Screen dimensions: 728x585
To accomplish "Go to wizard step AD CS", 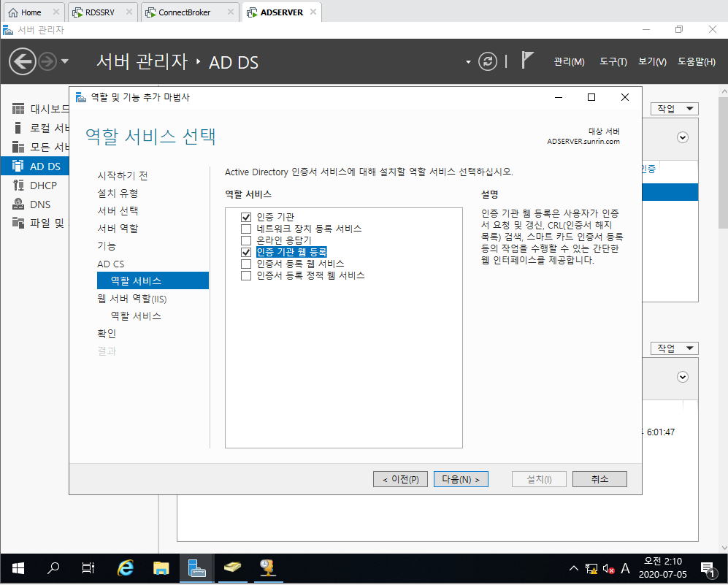I will (110, 264).
